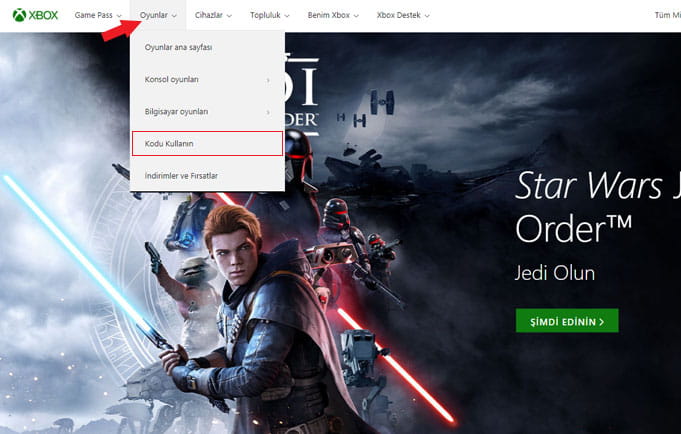681x434 pixels.
Task: Open the Xbox Destek menu
Action: pyautogui.click(x=408, y=16)
